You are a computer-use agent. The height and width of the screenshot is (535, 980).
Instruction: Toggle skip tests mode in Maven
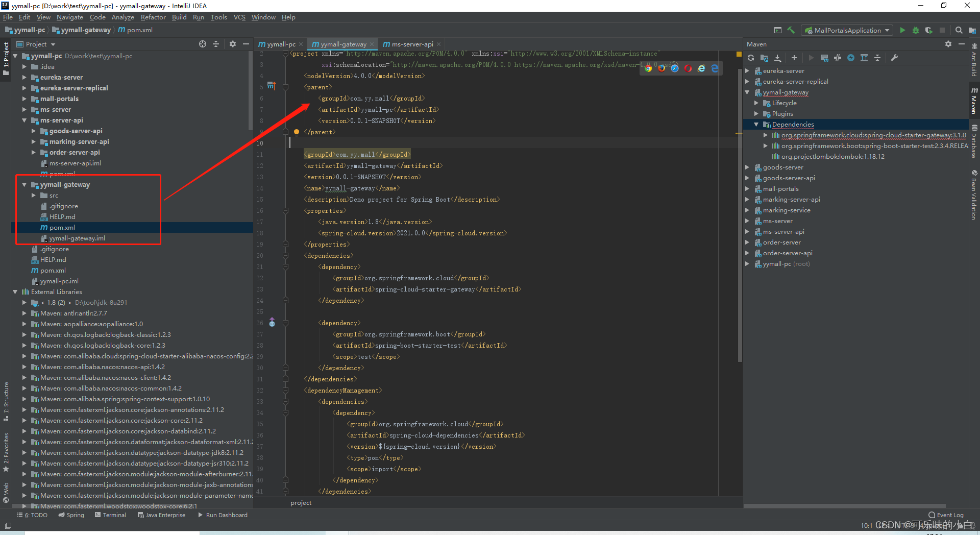(x=851, y=58)
